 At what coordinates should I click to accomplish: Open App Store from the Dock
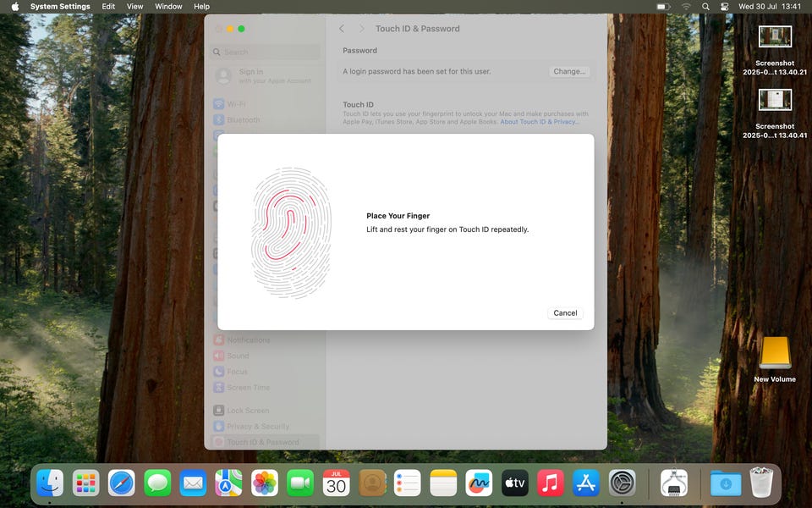tap(586, 483)
